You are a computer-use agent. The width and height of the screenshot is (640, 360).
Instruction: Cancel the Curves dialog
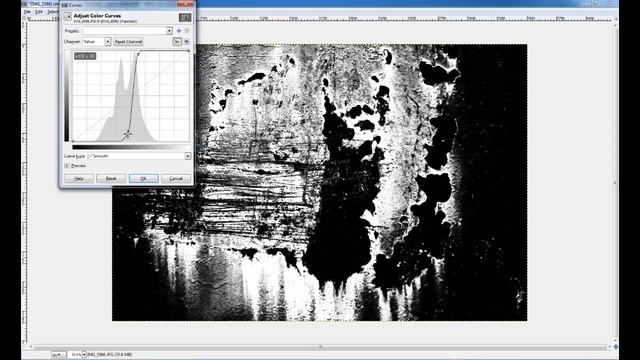click(x=176, y=178)
